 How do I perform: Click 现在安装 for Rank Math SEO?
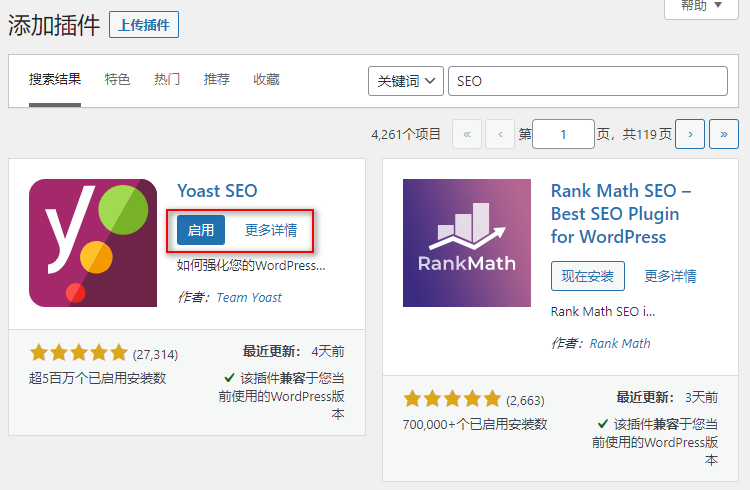tap(588, 276)
